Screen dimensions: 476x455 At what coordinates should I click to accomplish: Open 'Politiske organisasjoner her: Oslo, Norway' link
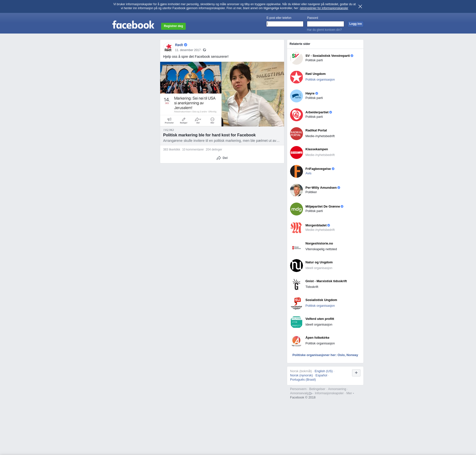tap(325, 355)
